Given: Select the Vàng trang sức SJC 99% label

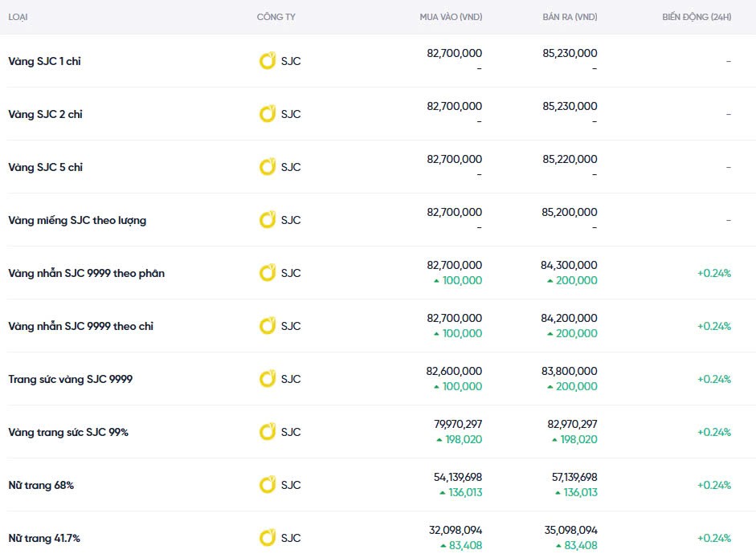Looking at the screenshot, I should click(68, 432).
